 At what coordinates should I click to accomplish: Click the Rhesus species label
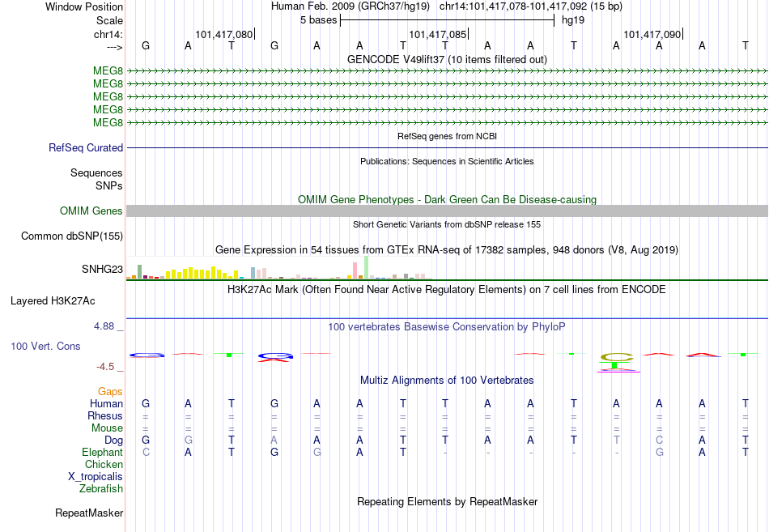point(105,416)
